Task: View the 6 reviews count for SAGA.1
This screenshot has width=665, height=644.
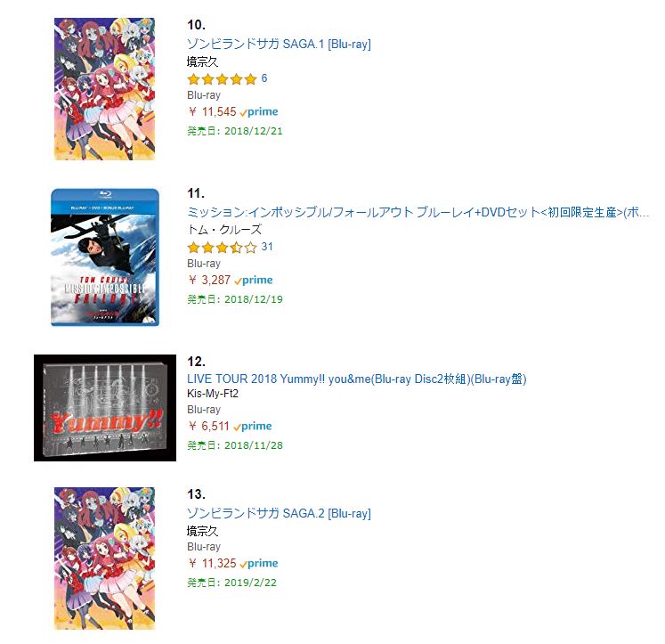Action: [264, 78]
